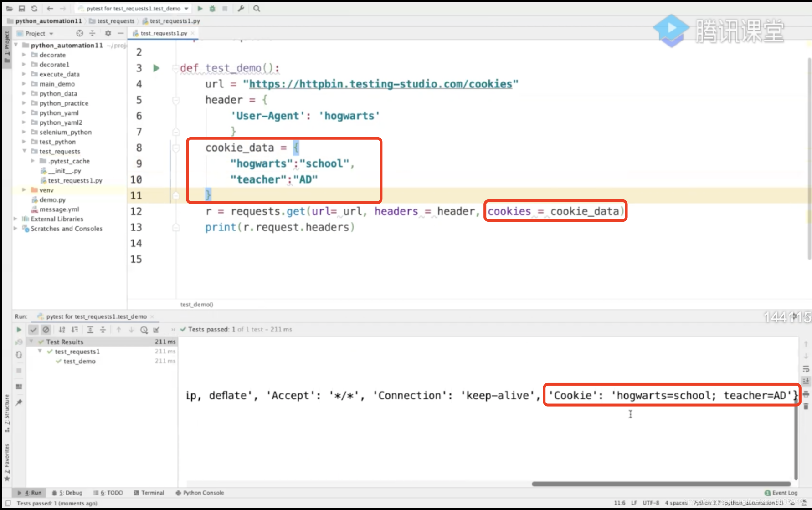The height and width of the screenshot is (510, 812).
Task: Click the Back navigation arrow
Action: pyautogui.click(x=50, y=9)
